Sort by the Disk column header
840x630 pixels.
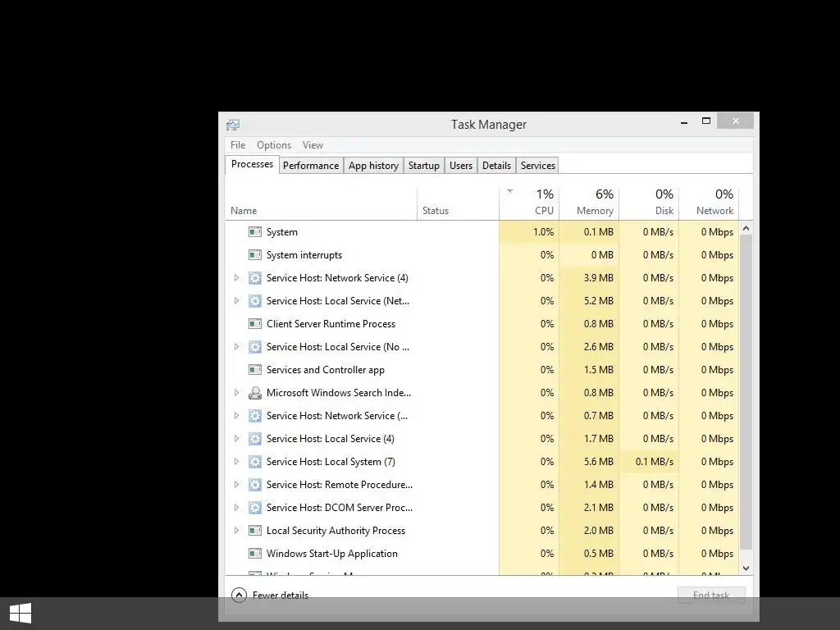[649, 203]
